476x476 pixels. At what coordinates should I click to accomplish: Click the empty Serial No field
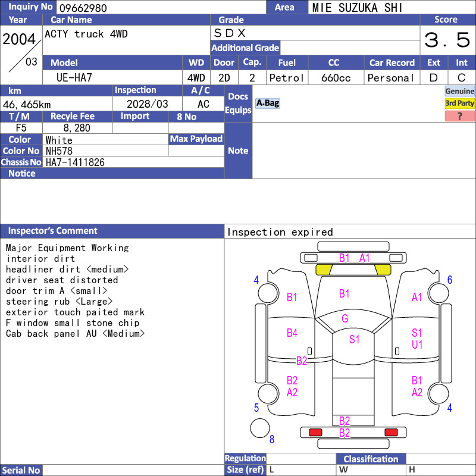point(133,470)
